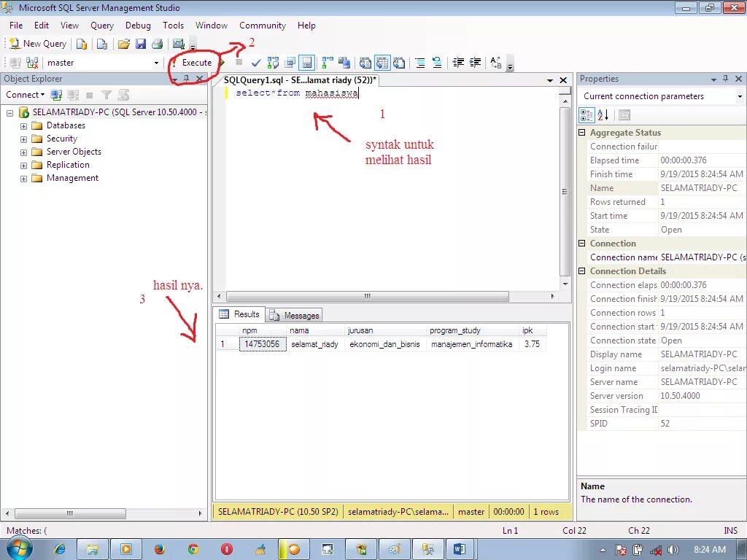Toggle Include Client Statistics

pos(344,63)
